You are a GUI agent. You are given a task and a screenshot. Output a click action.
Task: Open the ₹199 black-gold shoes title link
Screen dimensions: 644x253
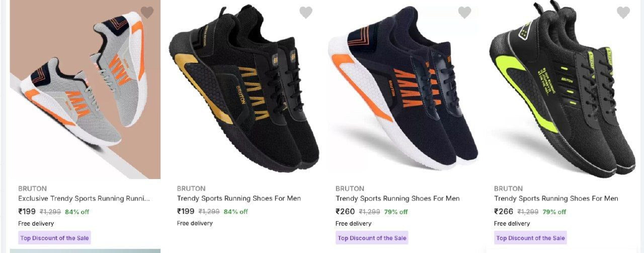tap(239, 199)
